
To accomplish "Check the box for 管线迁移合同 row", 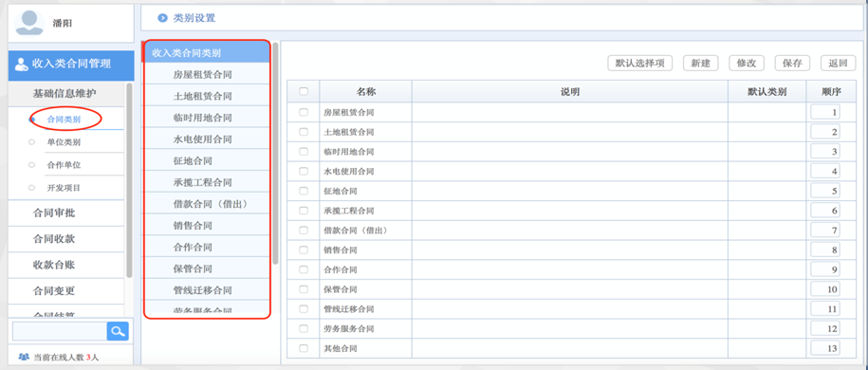I will 304,308.
